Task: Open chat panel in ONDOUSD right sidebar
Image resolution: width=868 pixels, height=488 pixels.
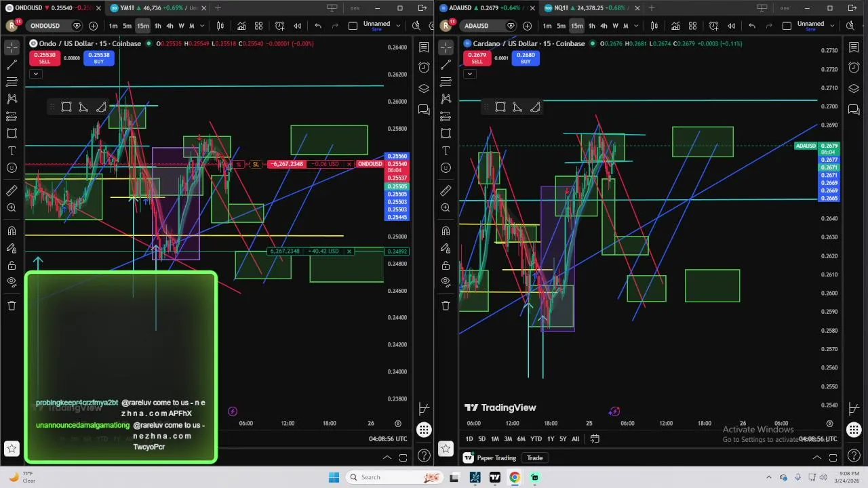Action: point(424,110)
